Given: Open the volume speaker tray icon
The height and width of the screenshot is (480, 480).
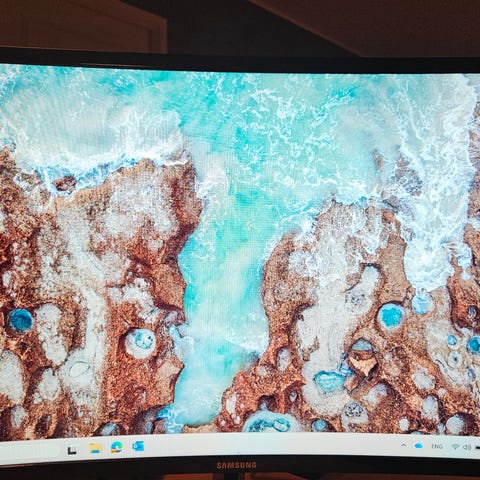Looking at the screenshot, I should pos(467,447).
